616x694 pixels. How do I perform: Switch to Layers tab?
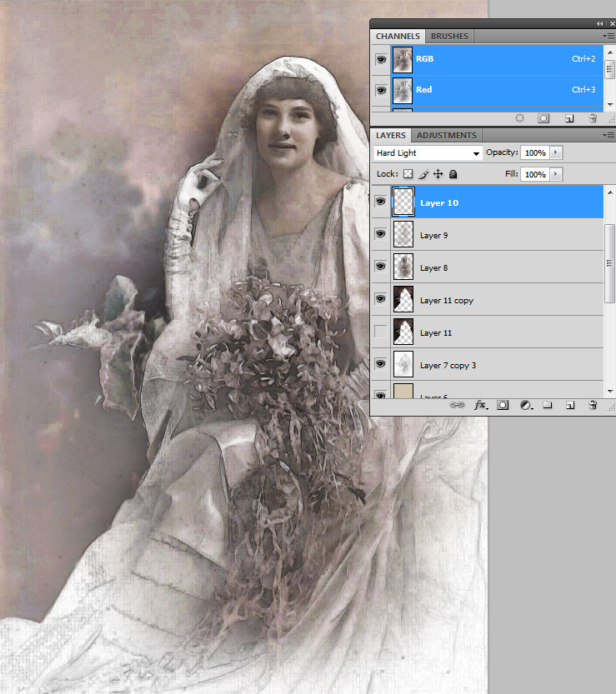click(x=391, y=135)
